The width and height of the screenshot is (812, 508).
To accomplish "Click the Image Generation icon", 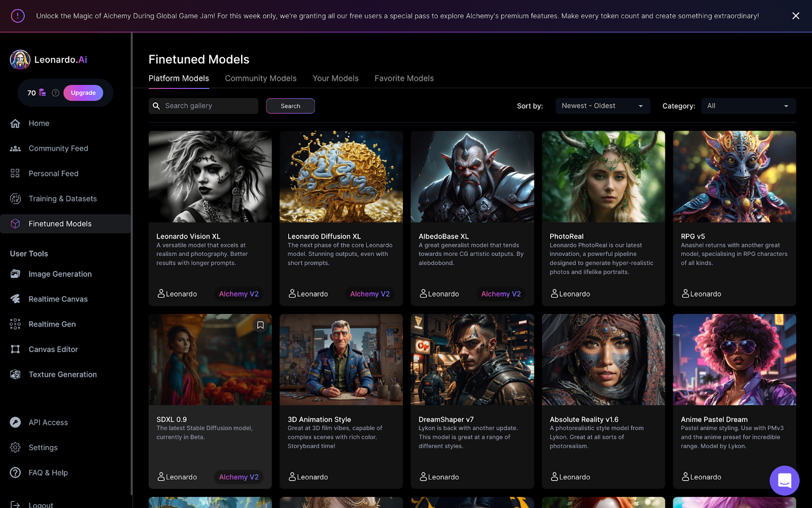I will (x=15, y=274).
